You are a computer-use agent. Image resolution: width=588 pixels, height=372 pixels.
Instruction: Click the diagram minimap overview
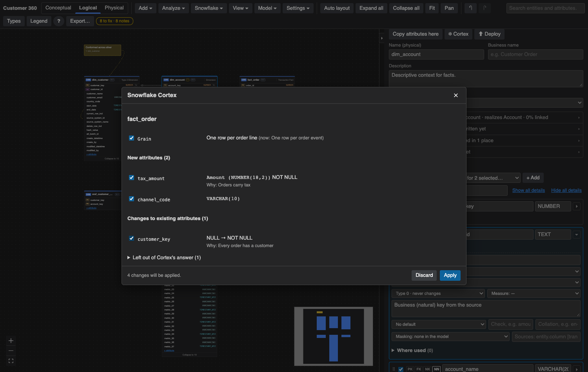click(334, 336)
